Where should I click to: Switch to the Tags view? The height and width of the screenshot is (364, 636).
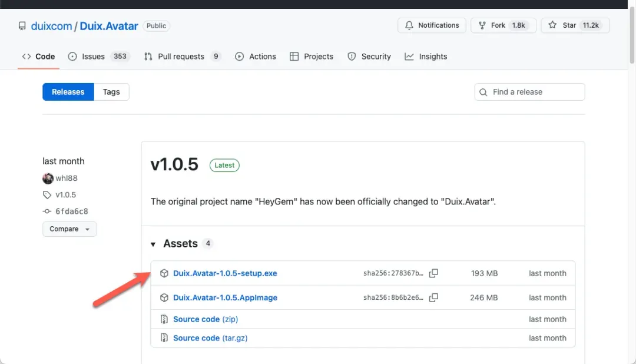coord(111,92)
